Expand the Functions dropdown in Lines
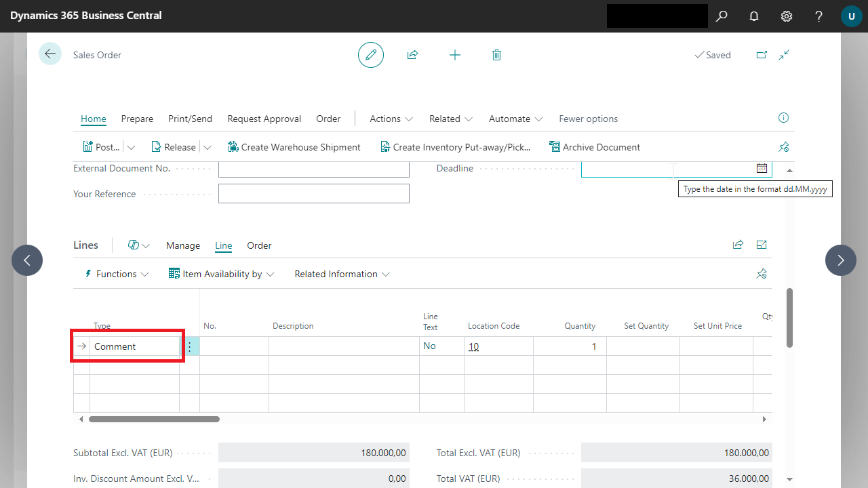 click(117, 274)
